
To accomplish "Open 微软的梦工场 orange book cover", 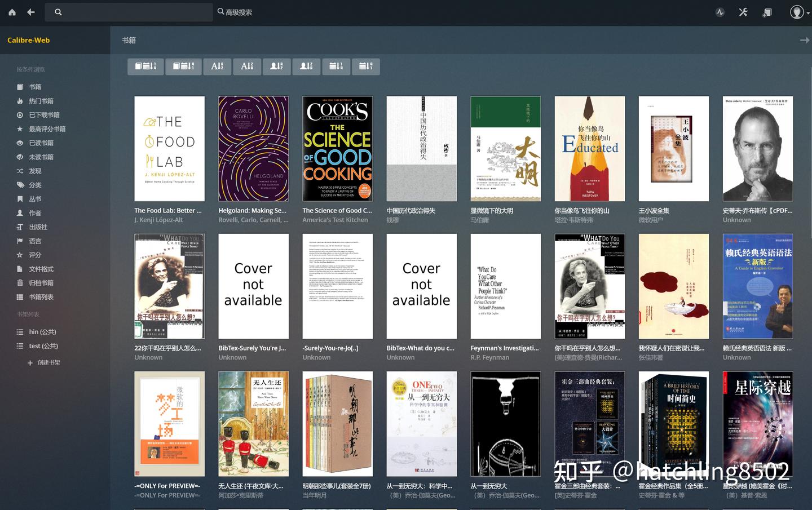I will click(x=169, y=424).
